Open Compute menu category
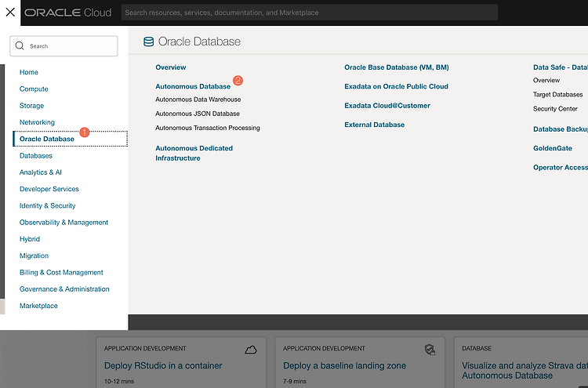Screen dimensions: 588x388 pos(34,89)
